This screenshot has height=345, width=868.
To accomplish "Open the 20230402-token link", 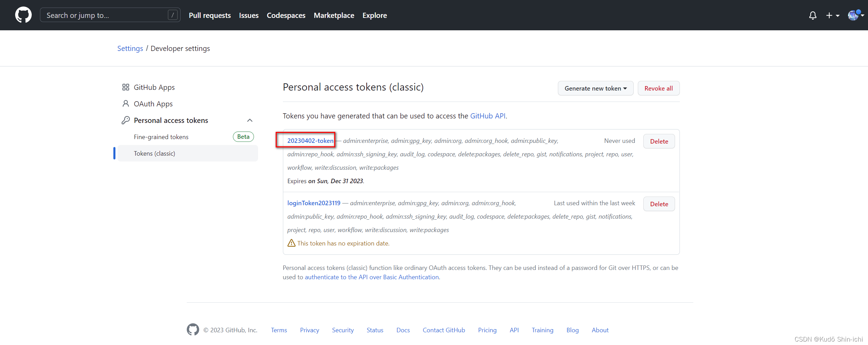I will (x=310, y=140).
